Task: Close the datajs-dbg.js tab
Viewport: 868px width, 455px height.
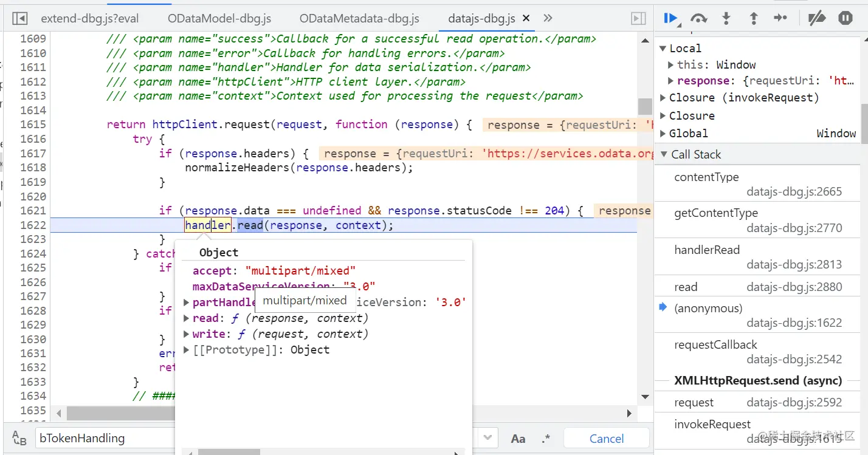Action: click(526, 18)
